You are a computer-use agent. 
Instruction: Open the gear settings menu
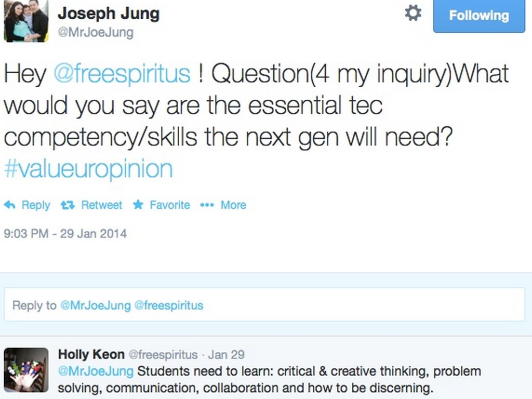coord(413,14)
